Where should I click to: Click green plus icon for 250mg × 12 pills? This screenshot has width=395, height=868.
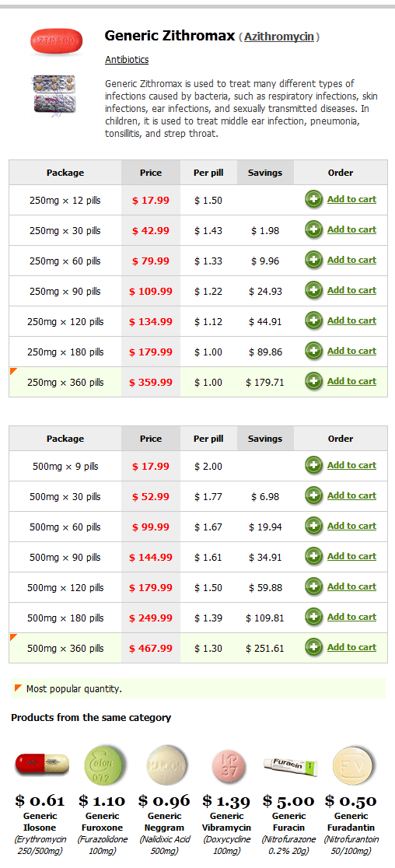pyautogui.click(x=313, y=199)
